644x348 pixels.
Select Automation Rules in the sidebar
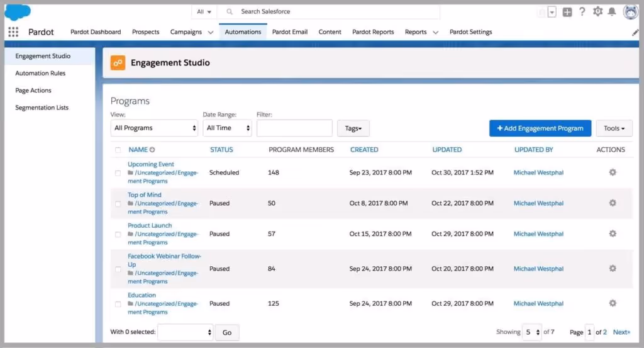(40, 73)
